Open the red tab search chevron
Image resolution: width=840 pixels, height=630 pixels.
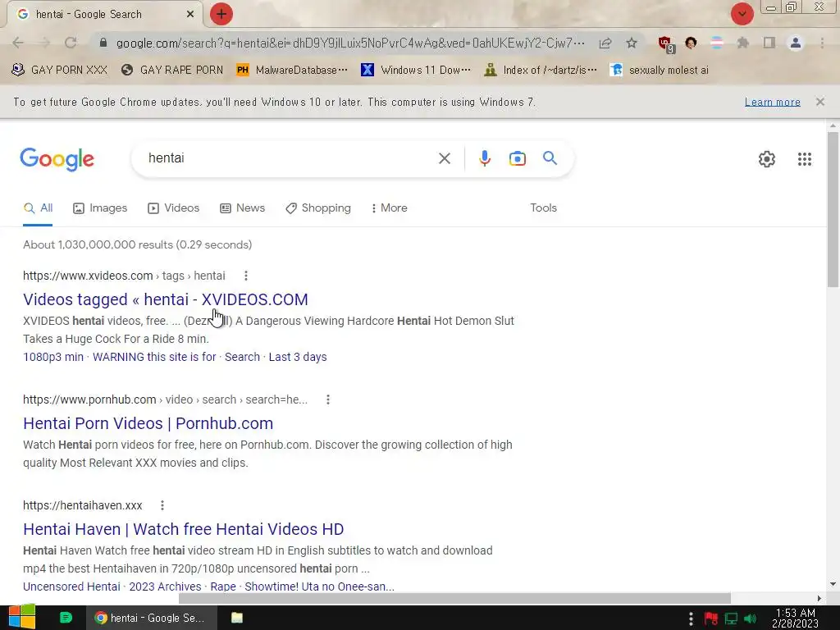742,14
